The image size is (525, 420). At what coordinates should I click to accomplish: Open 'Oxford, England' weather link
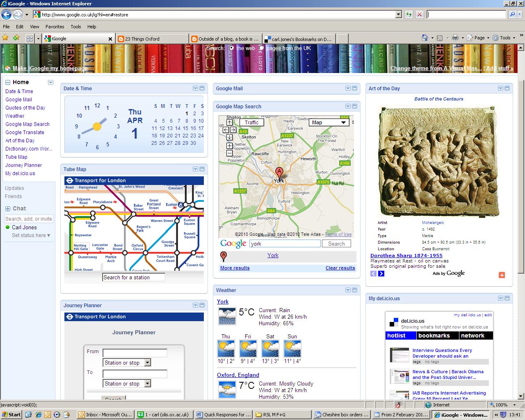238,375
